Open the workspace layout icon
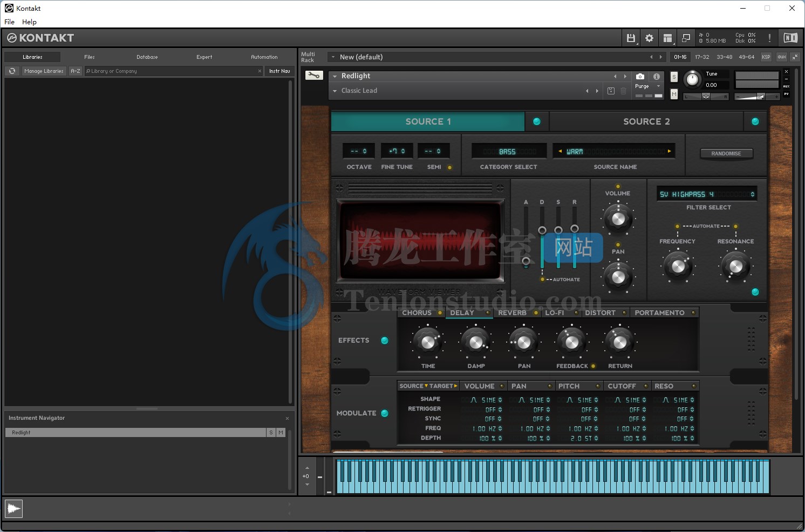Screen dimensions: 805x532 point(667,38)
